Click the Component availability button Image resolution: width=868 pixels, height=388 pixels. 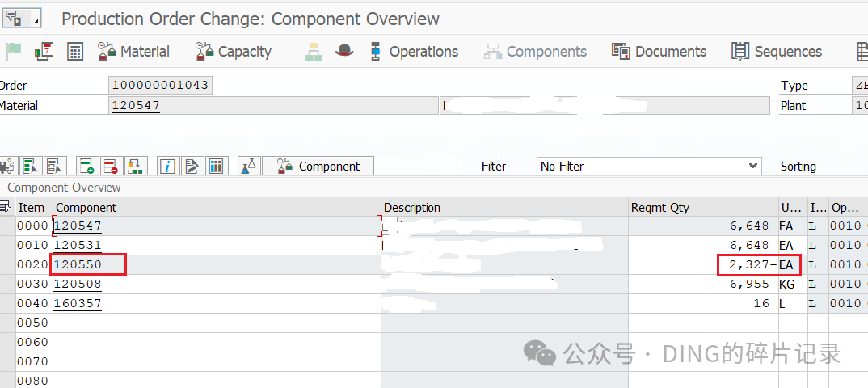tap(318, 166)
